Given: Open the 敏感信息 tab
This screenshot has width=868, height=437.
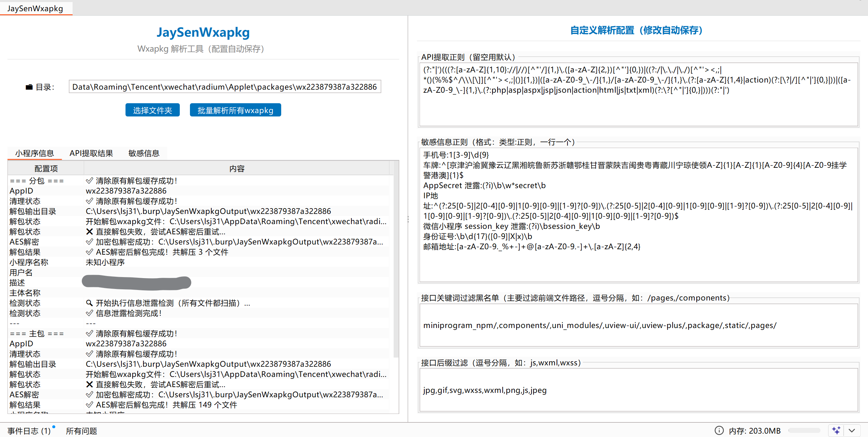Looking at the screenshot, I should pyautogui.click(x=144, y=153).
